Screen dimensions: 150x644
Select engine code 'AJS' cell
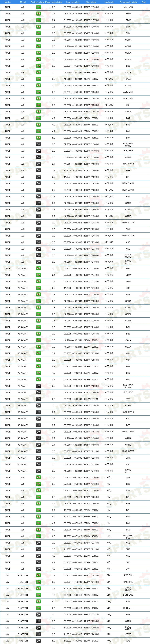click(x=128, y=641)
